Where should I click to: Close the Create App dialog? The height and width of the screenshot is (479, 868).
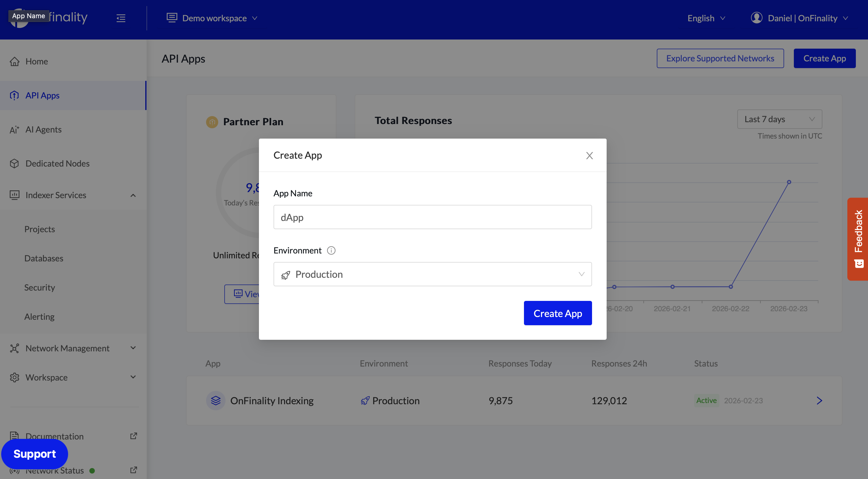pos(589,155)
